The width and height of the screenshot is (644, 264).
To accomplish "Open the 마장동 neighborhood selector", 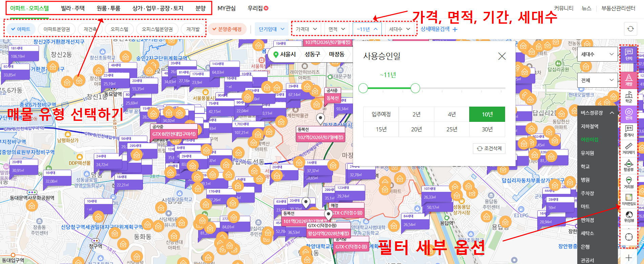I will (x=336, y=54).
